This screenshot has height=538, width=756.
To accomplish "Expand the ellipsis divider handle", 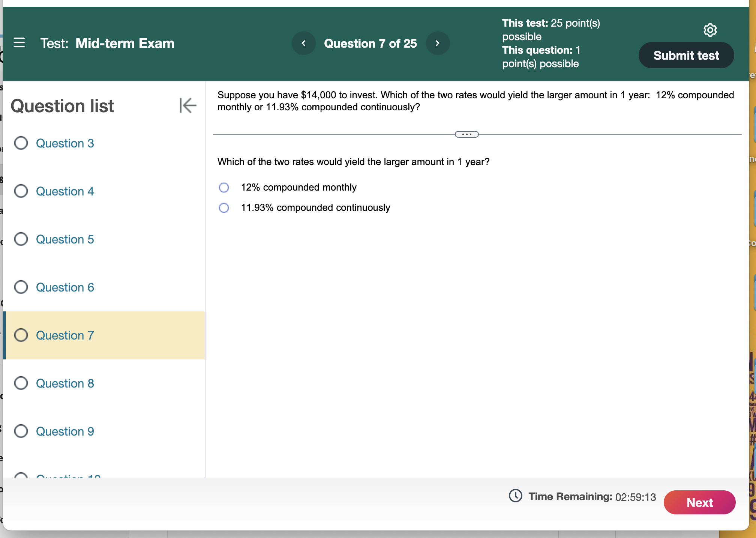I will (x=466, y=134).
